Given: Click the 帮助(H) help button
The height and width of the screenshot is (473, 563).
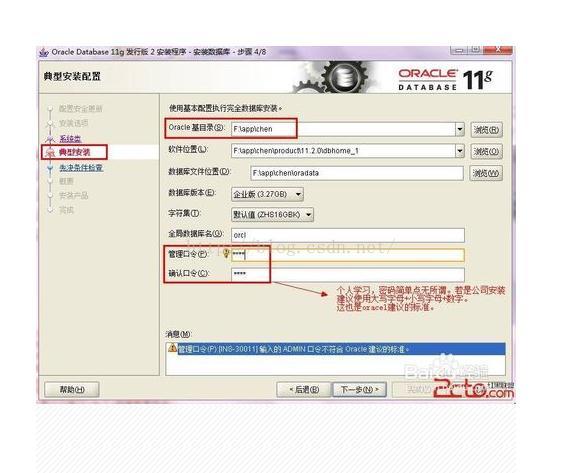Looking at the screenshot, I should [72, 389].
